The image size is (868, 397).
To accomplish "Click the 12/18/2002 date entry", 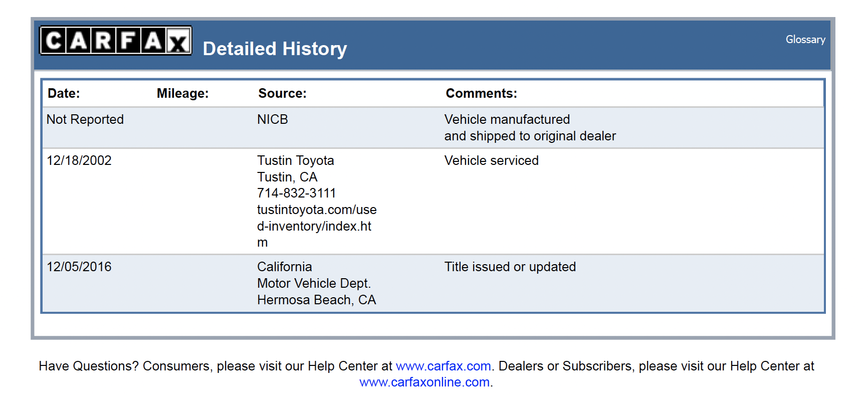I will click(x=79, y=160).
